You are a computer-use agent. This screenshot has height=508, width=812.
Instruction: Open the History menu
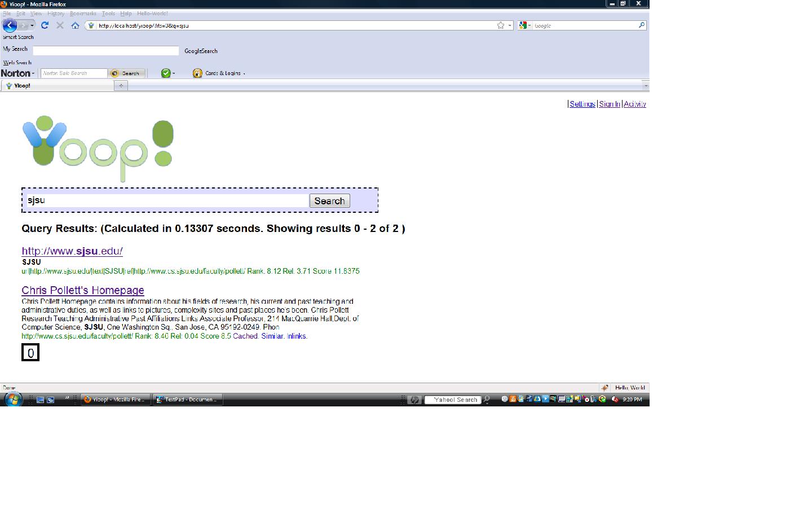(56, 14)
